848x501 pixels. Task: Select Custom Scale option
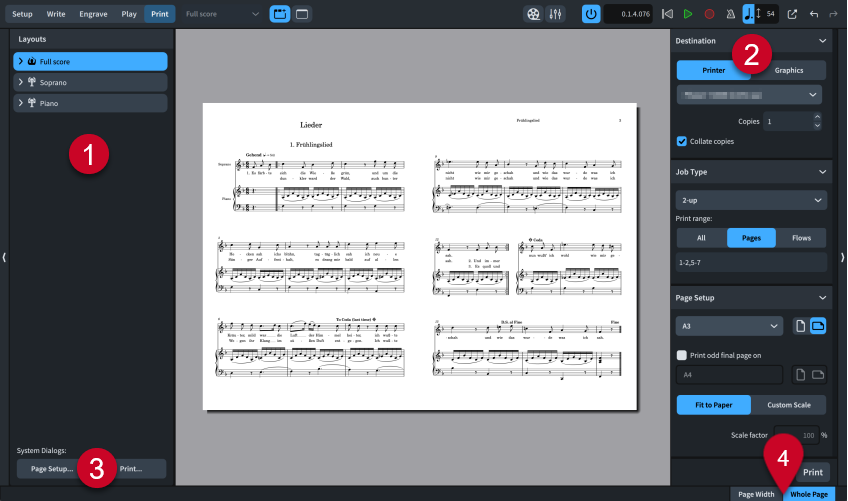click(789, 404)
